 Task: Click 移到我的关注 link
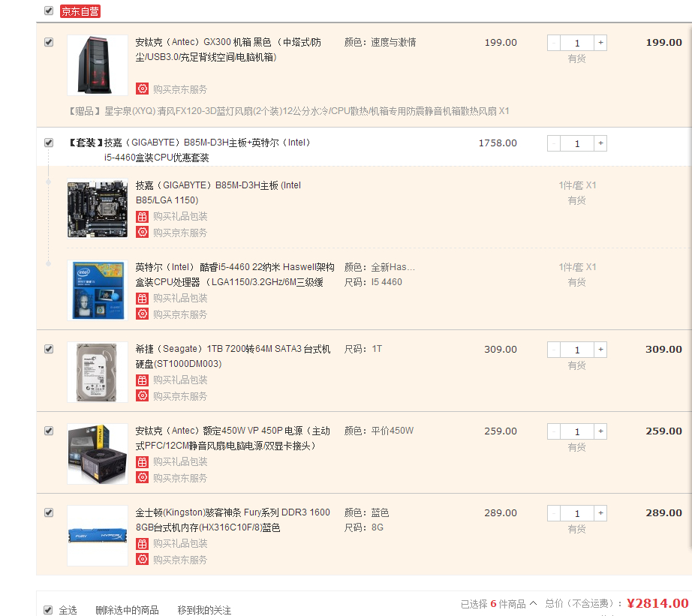204,610
